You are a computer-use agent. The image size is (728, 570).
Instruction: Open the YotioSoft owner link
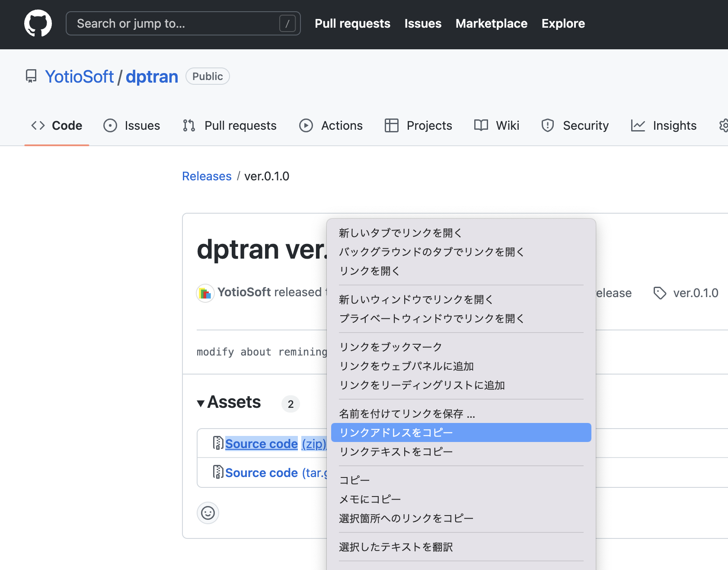point(80,77)
